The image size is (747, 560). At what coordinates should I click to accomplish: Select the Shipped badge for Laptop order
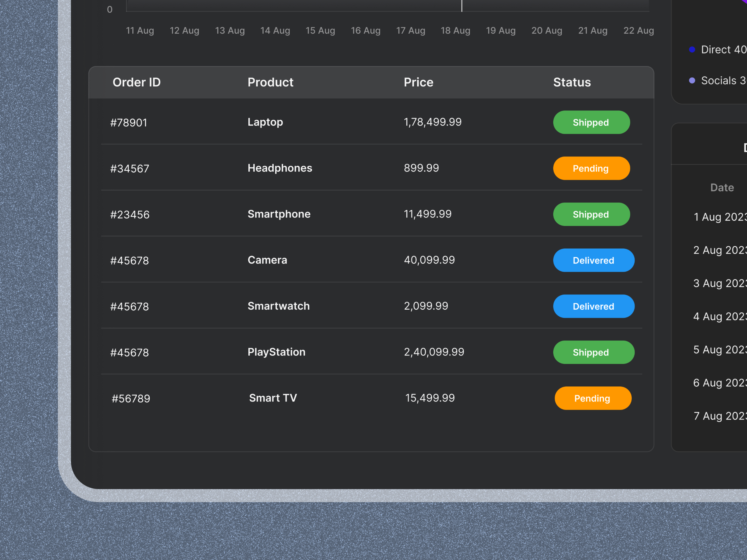point(591,122)
